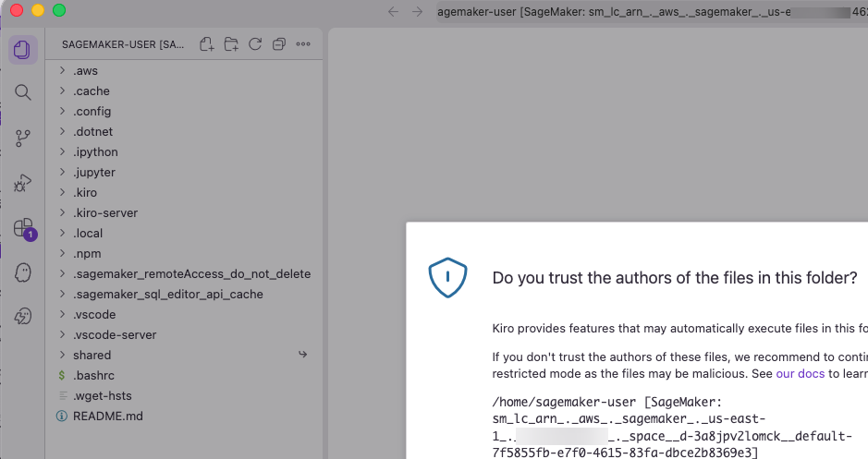Click the window title command center field
The height and width of the screenshot is (459, 868).
[651, 12]
